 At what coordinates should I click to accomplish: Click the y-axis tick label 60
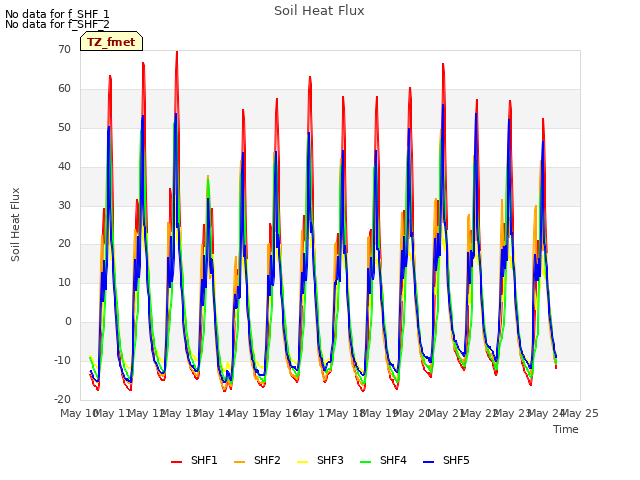[64, 88]
